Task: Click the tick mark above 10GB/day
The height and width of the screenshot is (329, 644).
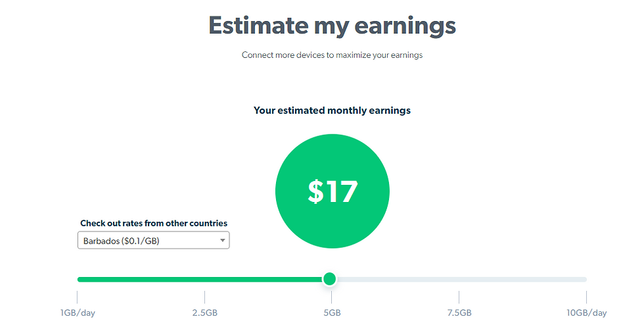Action: pos(586,297)
